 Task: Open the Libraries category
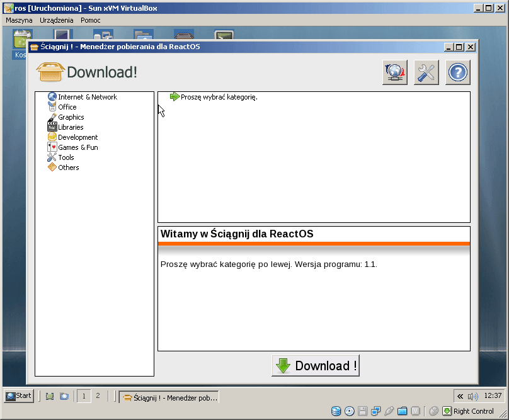71,127
